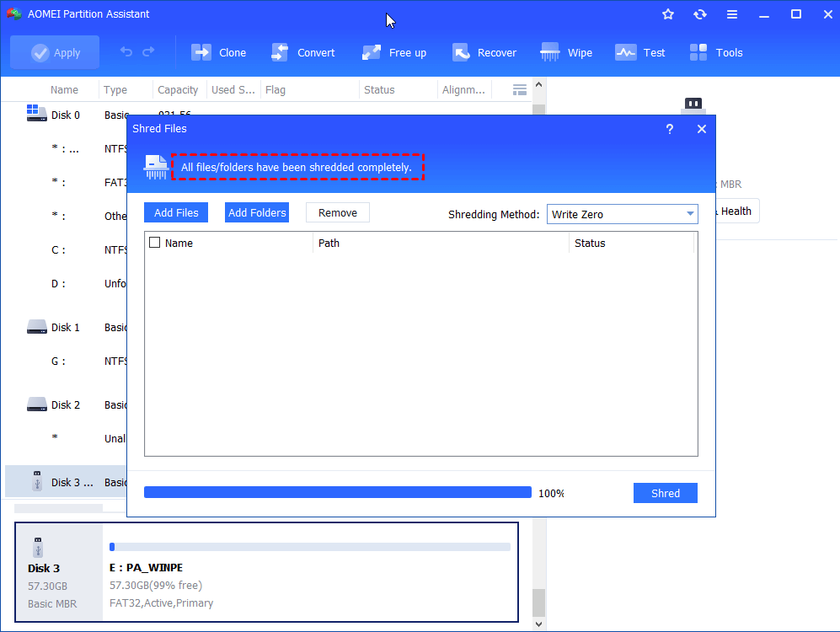
Task: Open the Clone menu
Action: click(218, 52)
